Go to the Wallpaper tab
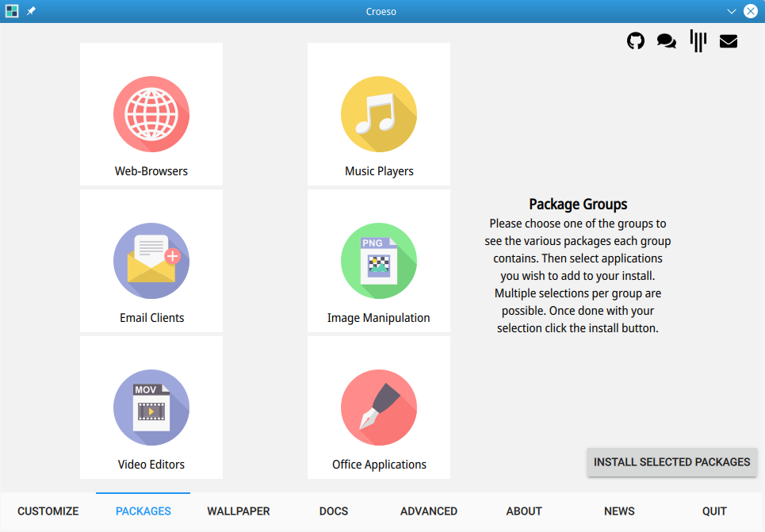The height and width of the screenshot is (532, 765). [239, 511]
